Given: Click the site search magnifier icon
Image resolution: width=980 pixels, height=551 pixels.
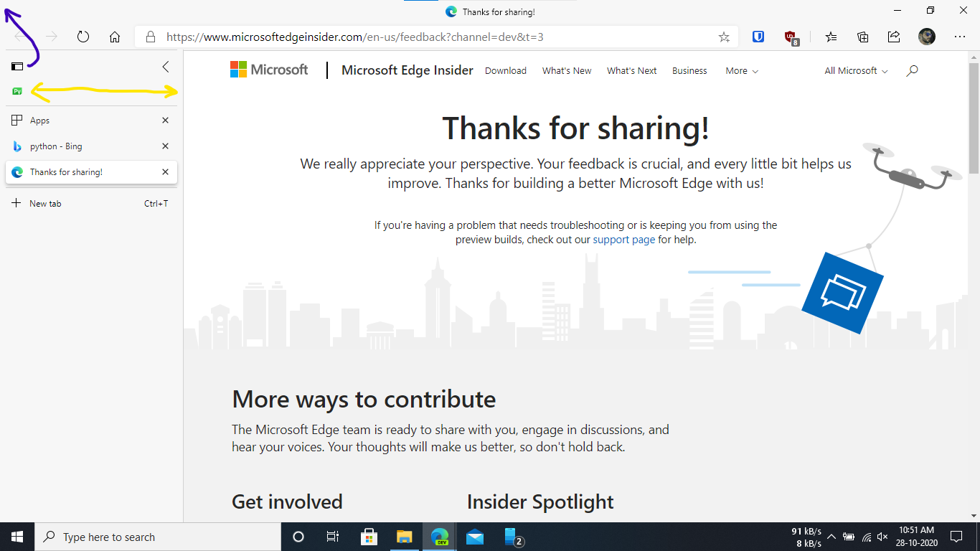Looking at the screenshot, I should 913,70.
